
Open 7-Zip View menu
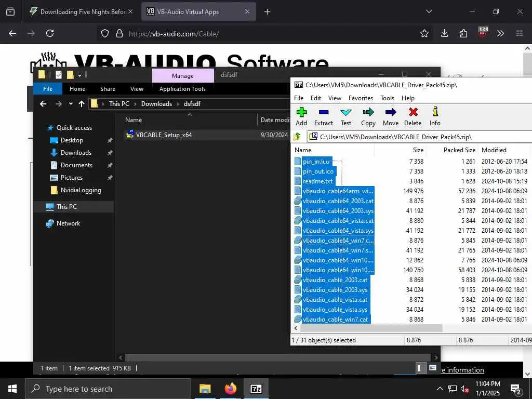335,98
